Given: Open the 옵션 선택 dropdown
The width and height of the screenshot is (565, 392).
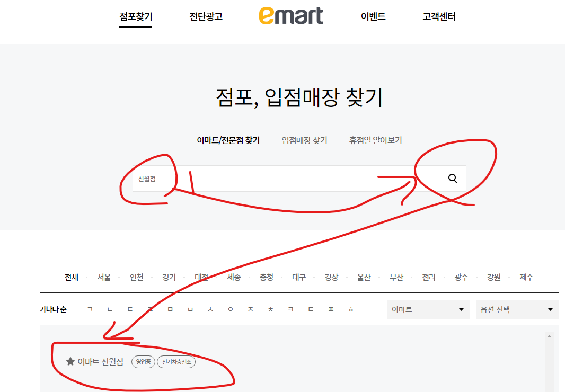Looking at the screenshot, I should 517,309.
